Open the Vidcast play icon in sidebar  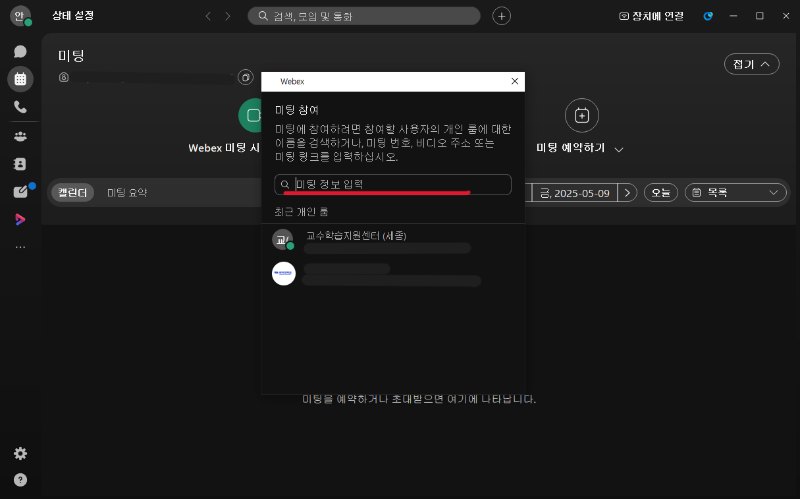(20, 219)
